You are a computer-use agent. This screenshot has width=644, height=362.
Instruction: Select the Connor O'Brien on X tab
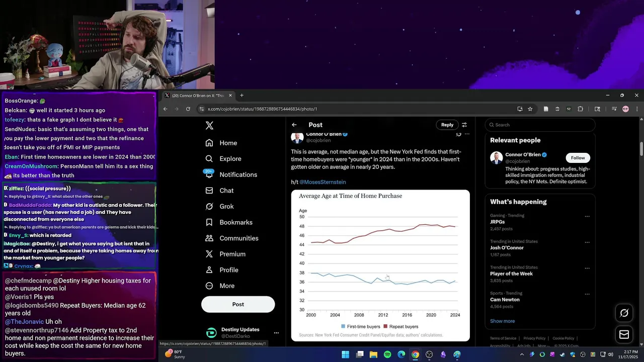[x=199, y=95]
